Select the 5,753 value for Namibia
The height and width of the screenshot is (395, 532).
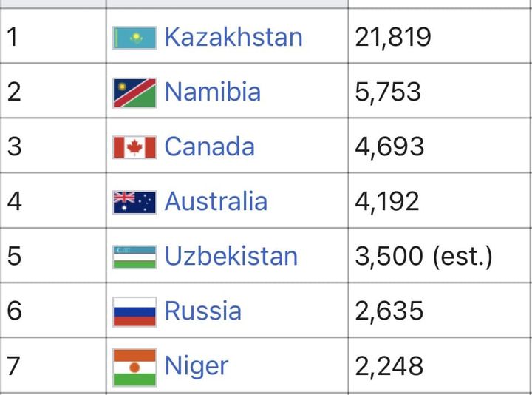coord(388,92)
